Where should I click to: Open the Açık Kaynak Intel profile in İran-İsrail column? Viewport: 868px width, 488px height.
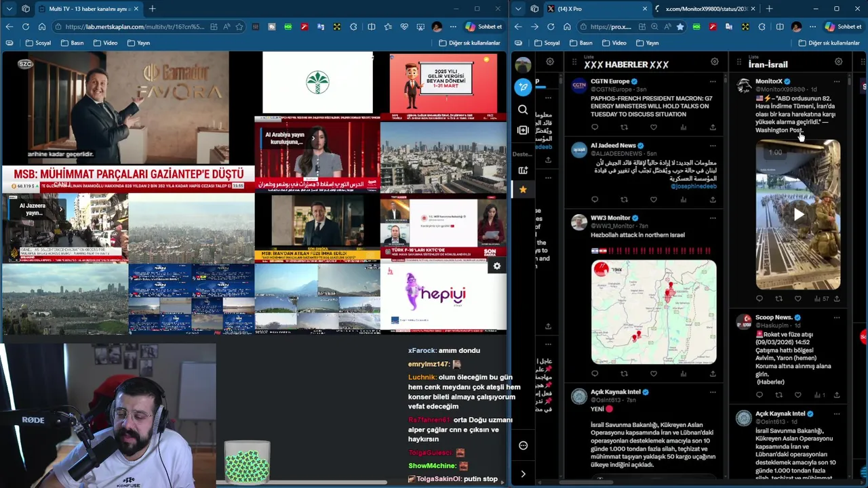(x=781, y=413)
